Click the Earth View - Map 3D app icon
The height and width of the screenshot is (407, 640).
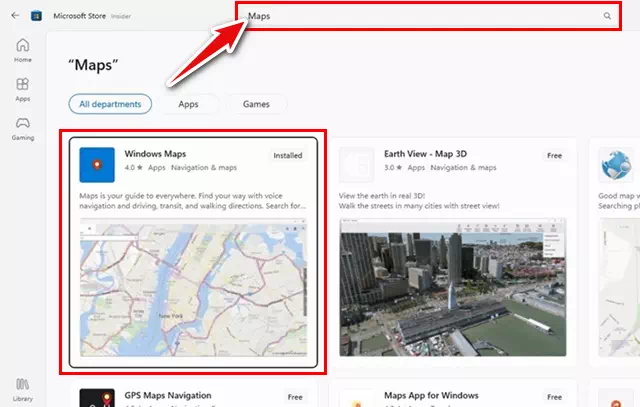(x=356, y=165)
